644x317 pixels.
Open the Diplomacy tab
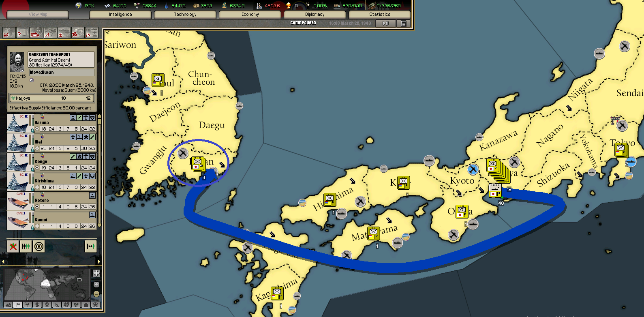point(315,15)
